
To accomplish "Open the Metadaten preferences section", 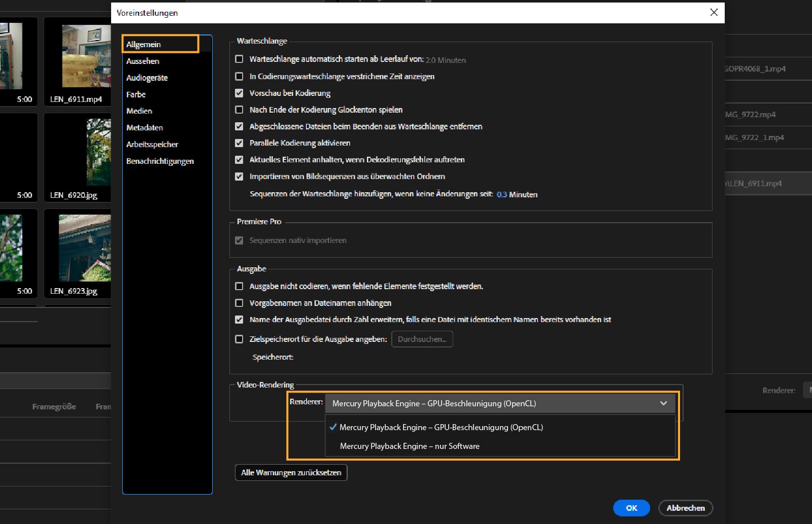I will pos(145,127).
